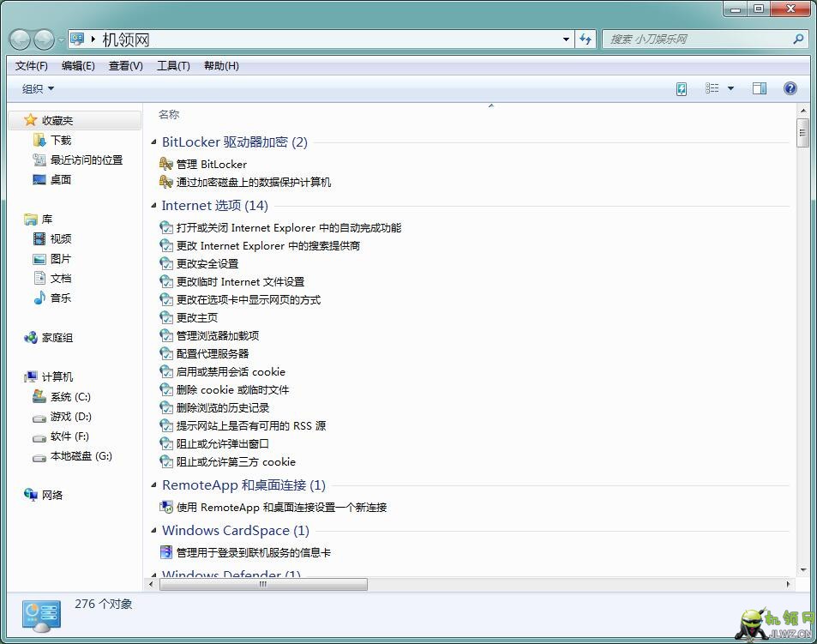Click the Forward navigation arrow
This screenshot has height=644, width=817.
pyautogui.click(x=44, y=39)
